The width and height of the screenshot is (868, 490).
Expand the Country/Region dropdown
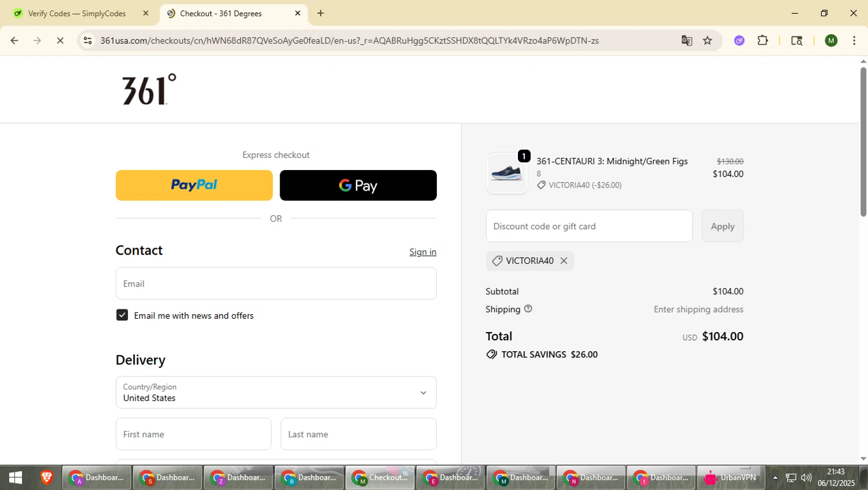(276, 392)
